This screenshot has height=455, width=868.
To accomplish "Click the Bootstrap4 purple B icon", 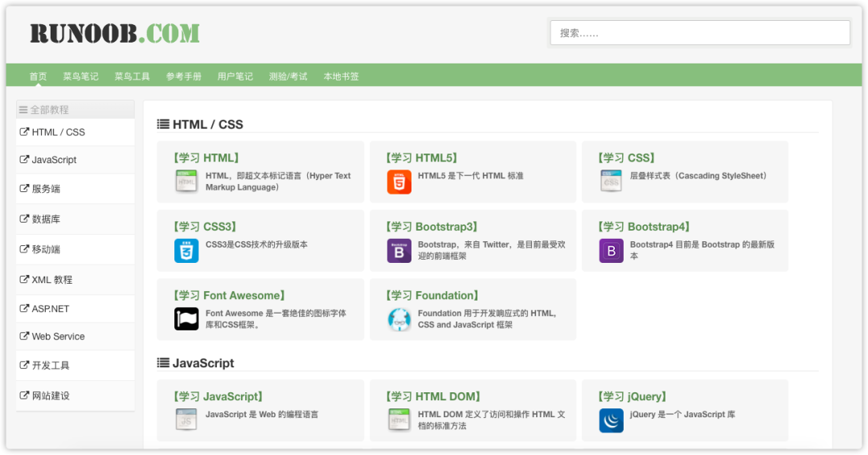I will pos(611,251).
